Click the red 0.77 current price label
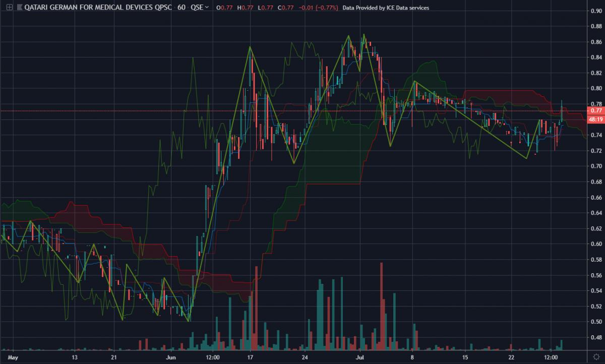This screenshot has height=364, width=605. (x=596, y=110)
